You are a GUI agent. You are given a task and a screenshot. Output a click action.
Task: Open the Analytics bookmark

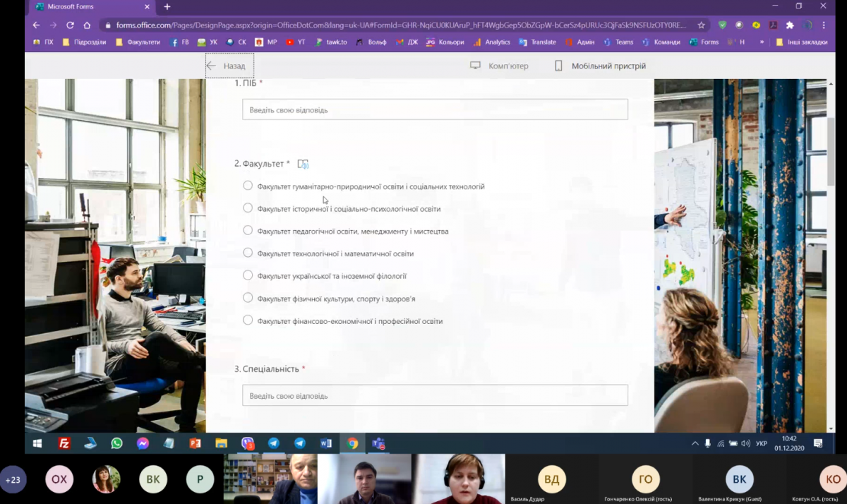pyautogui.click(x=492, y=42)
